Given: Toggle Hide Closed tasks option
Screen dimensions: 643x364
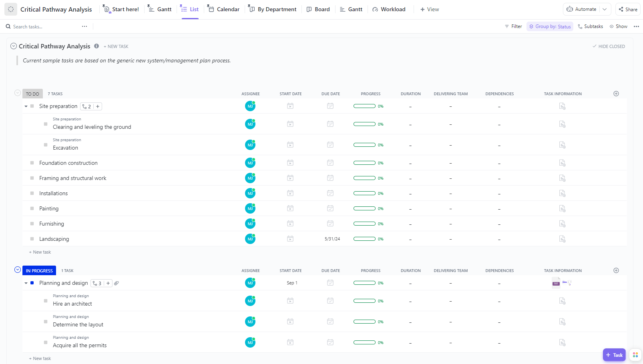Looking at the screenshot, I should (609, 46).
